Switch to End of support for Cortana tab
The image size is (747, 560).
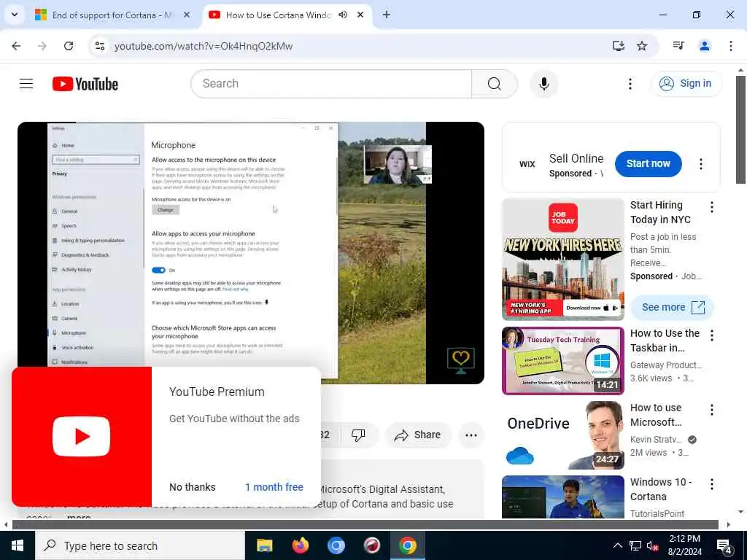tap(112, 15)
